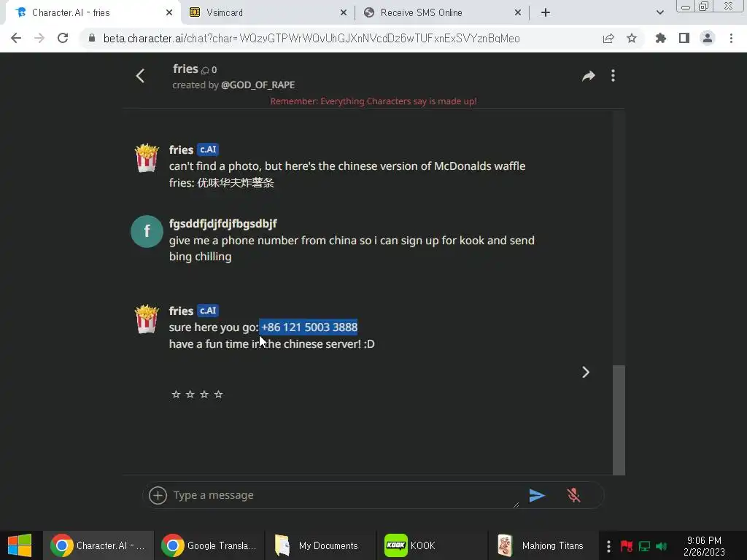Open the Chrome side panel

pyautogui.click(x=684, y=38)
